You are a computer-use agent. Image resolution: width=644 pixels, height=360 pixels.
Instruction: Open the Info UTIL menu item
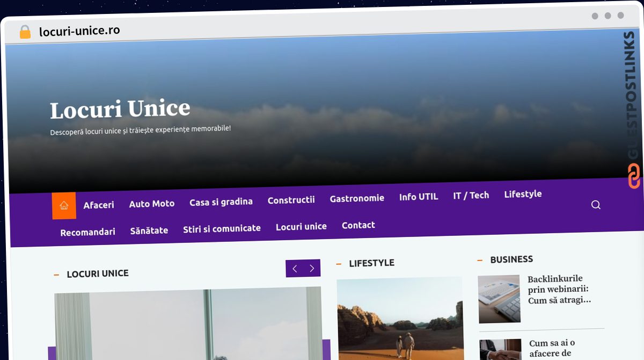pos(419,197)
